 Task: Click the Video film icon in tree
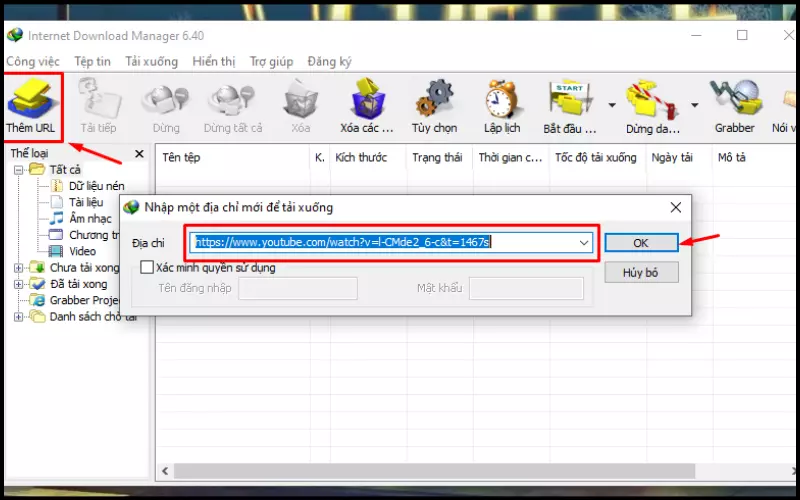coord(56,251)
